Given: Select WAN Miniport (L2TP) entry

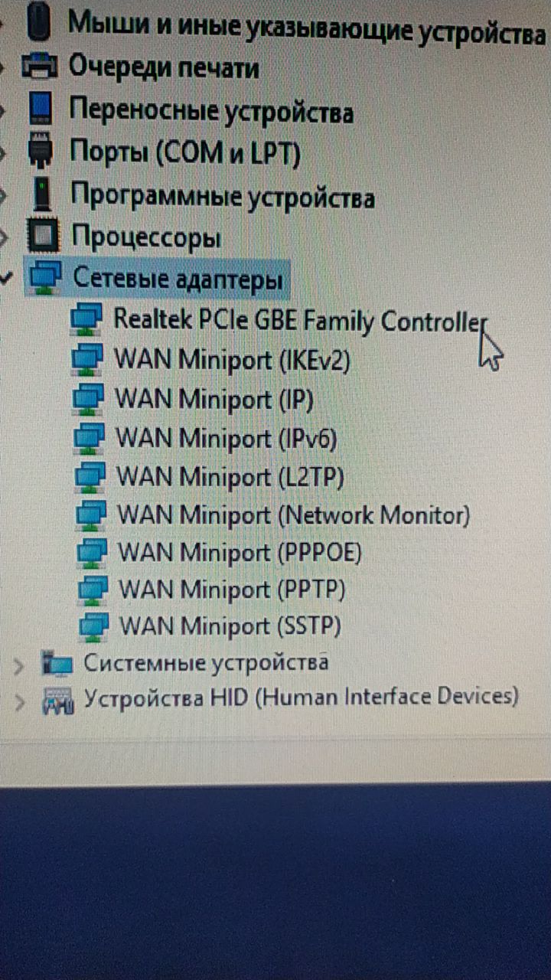Looking at the screenshot, I should (230, 476).
